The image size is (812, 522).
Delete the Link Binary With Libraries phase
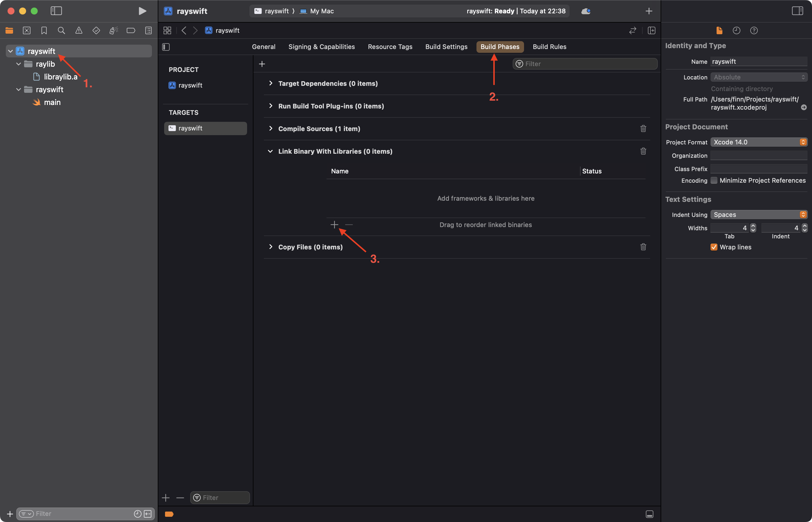(643, 151)
